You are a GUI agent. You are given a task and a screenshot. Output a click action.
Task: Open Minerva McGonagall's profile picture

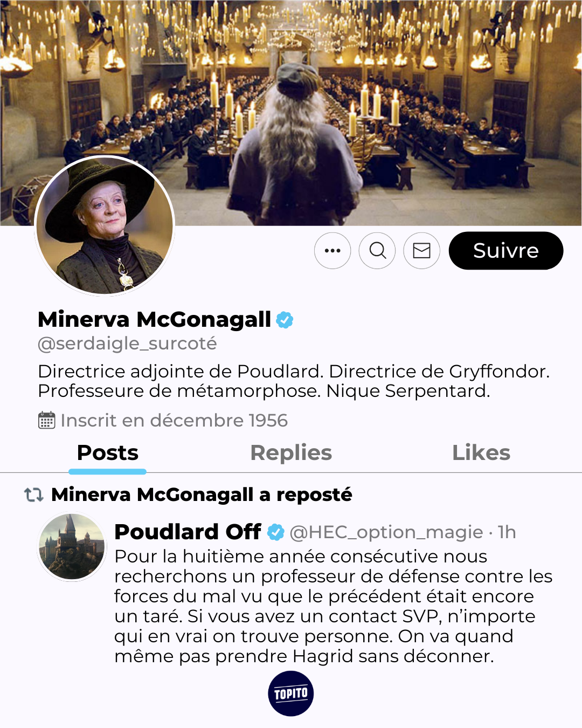pos(105,225)
